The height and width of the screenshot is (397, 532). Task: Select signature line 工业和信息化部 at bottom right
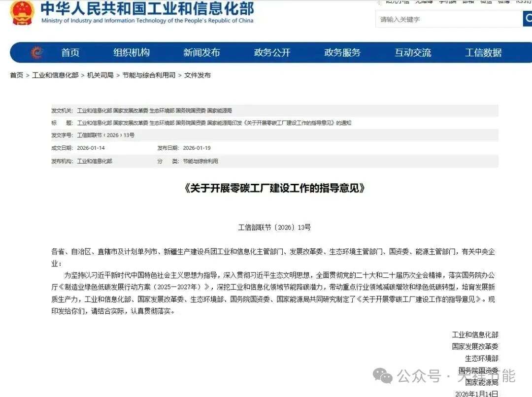[475, 334]
